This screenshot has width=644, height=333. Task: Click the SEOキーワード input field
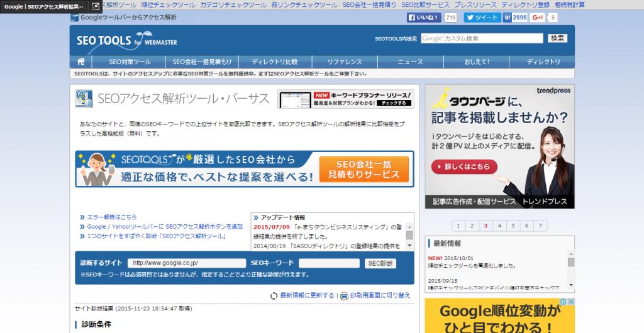(x=329, y=263)
